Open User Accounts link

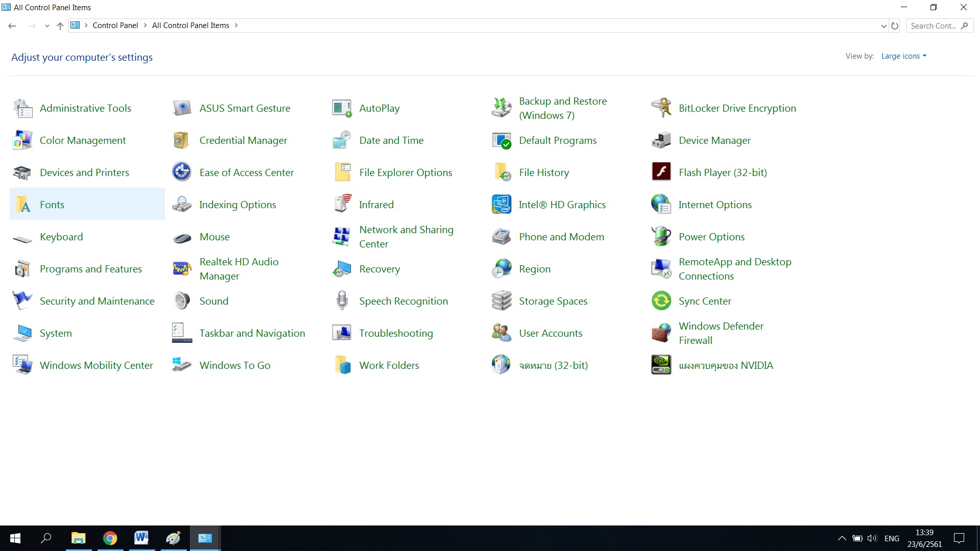tap(551, 333)
